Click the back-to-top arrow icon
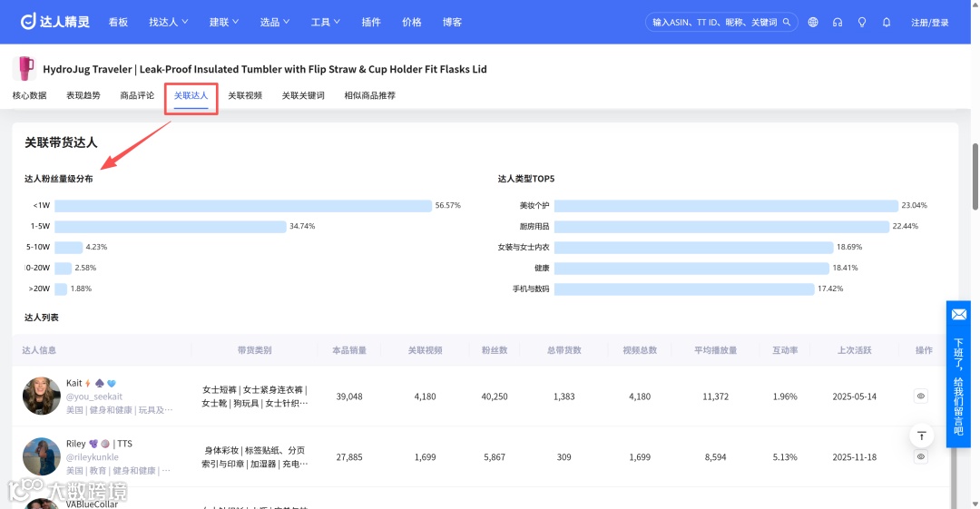Screen dimensions: 980x509 pyautogui.click(x=921, y=436)
